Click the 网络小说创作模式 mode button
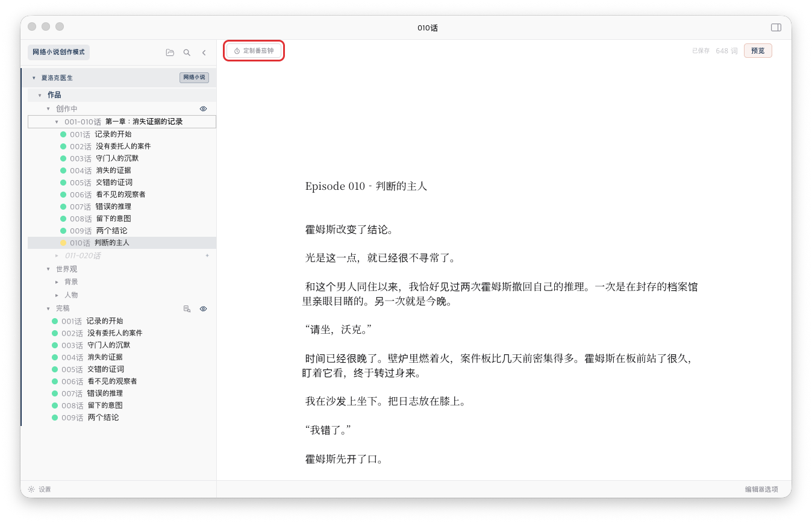Viewport: 812px width, 523px height. (x=58, y=52)
